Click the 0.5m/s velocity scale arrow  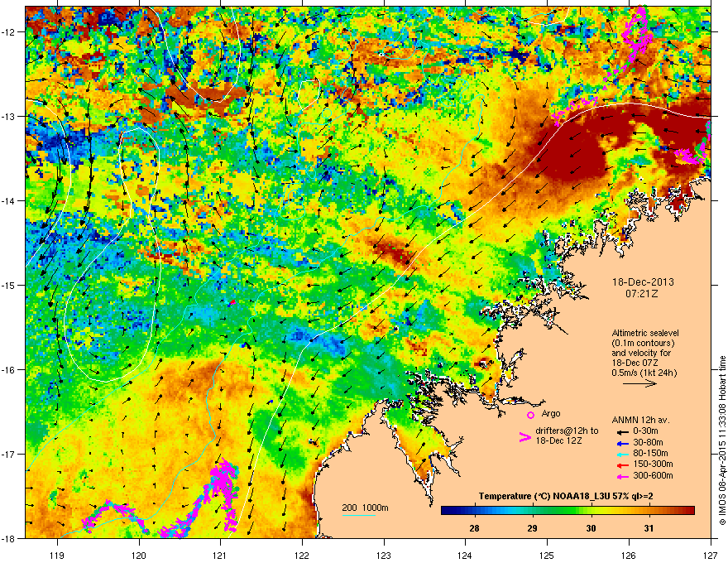pyautogui.click(x=639, y=383)
